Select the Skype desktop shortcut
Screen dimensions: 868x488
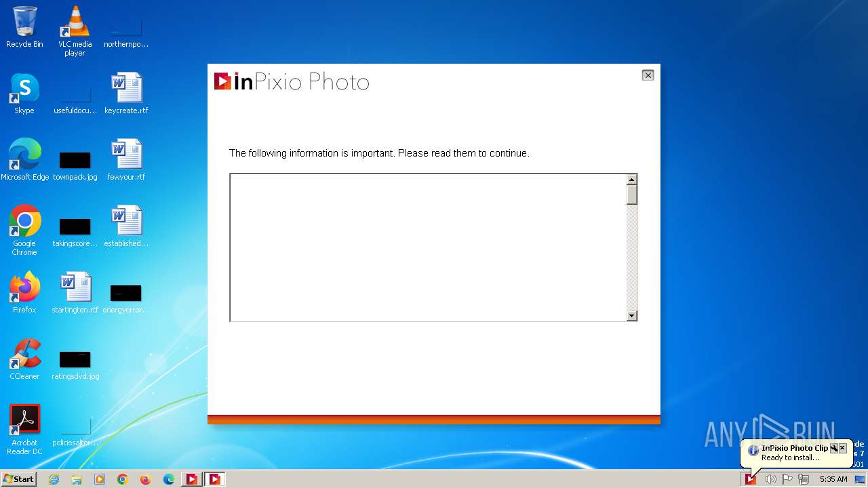point(24,94)
